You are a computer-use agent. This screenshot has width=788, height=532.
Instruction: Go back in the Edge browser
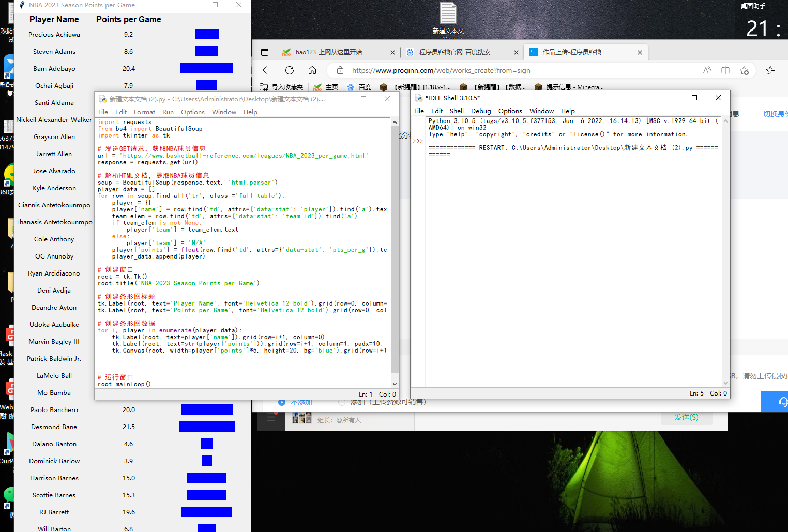267,70
